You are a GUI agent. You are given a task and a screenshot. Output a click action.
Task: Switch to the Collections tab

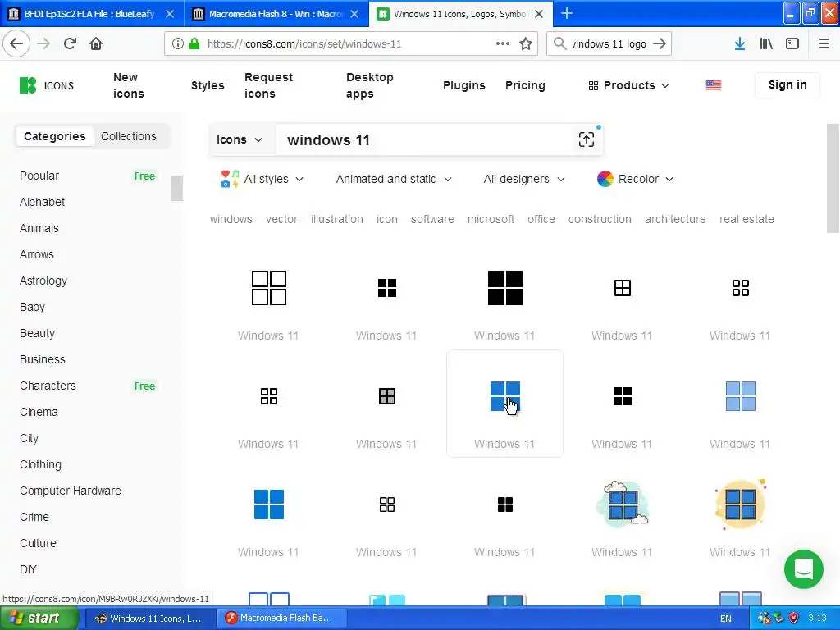(129, 136)
